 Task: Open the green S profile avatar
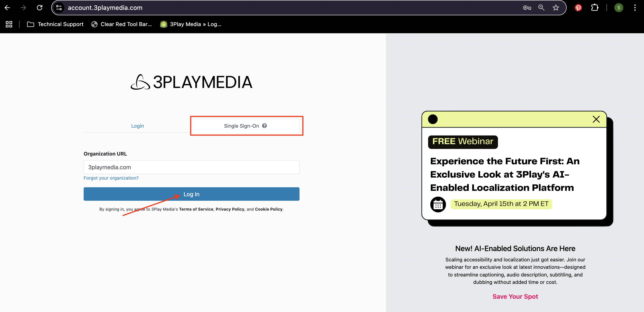pyautogui.click(x=619, y=8)
